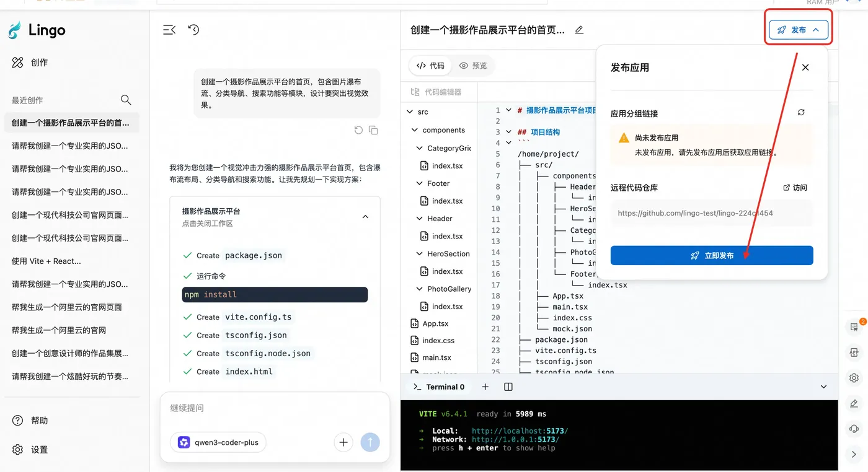Collapse the 摄影作品展示平台 workspace card
The image size is (868, 472).
365,217
